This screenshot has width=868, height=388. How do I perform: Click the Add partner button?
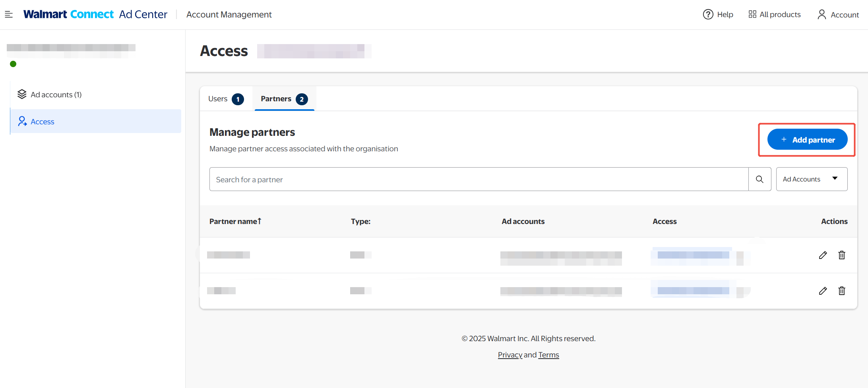807,140
